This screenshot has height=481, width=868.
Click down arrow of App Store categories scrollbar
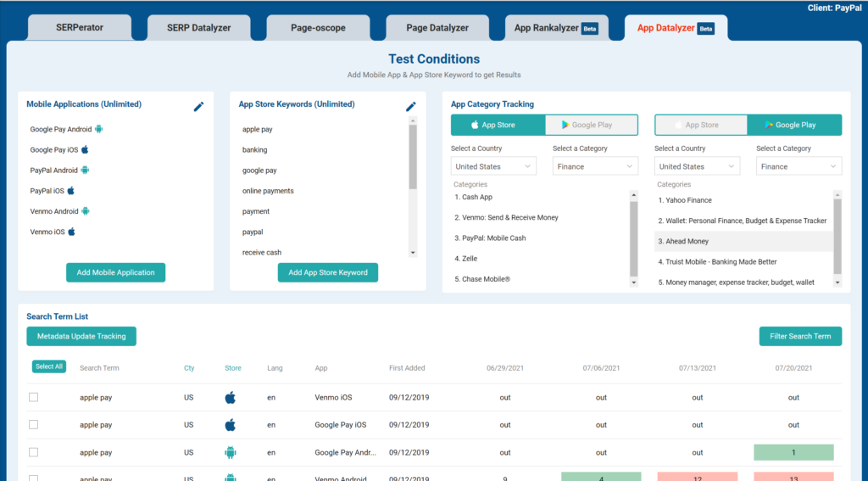[x=634, y=282]
